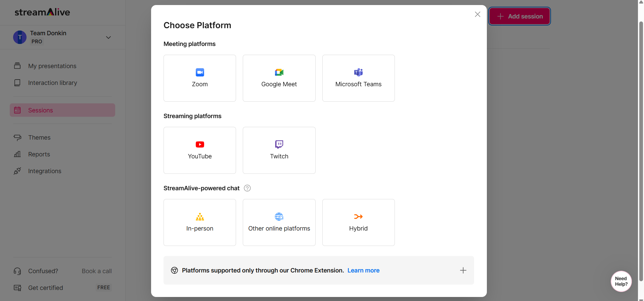Viewport: 644px width, 301px height.
Task: Click Book a call link
Action: pyautogui.click(x=97, y=271)
